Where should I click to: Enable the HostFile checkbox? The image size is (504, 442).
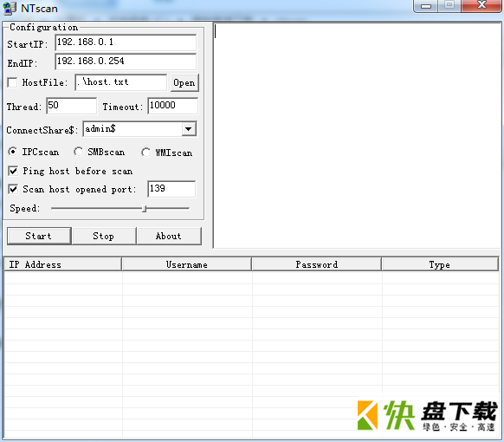coord(12,82)
